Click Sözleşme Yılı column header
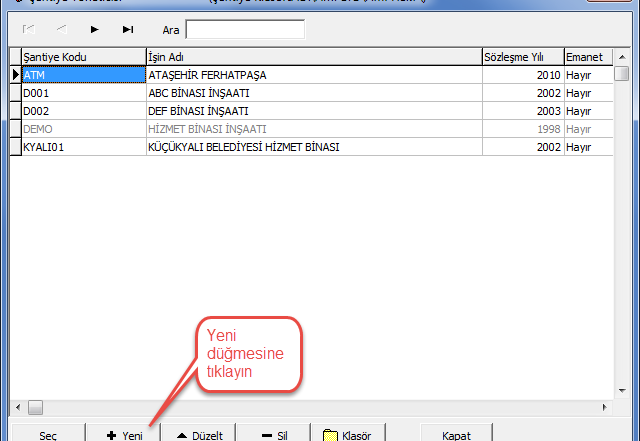This screenshot has width=640, height=441. click(521, 57)
